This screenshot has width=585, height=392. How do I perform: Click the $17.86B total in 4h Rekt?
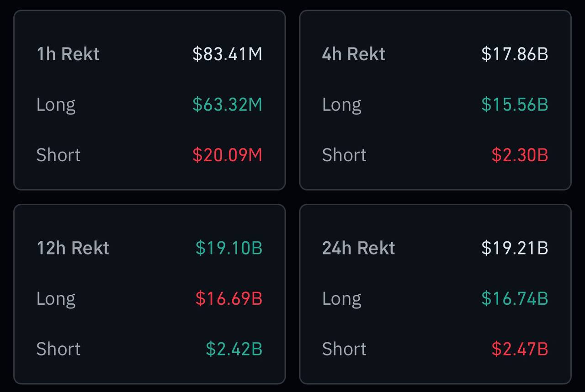tap(515, 54)
